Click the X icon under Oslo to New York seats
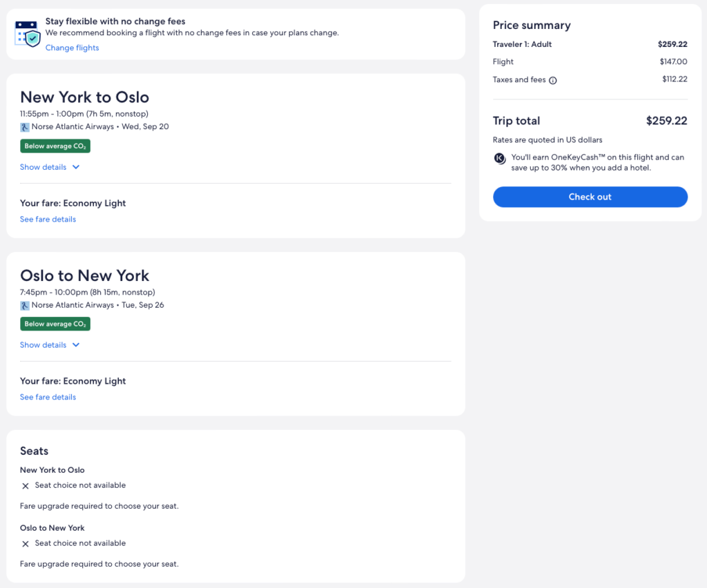Screen dimensions: 707x588 pyautogui.click(x=26, y=544)
